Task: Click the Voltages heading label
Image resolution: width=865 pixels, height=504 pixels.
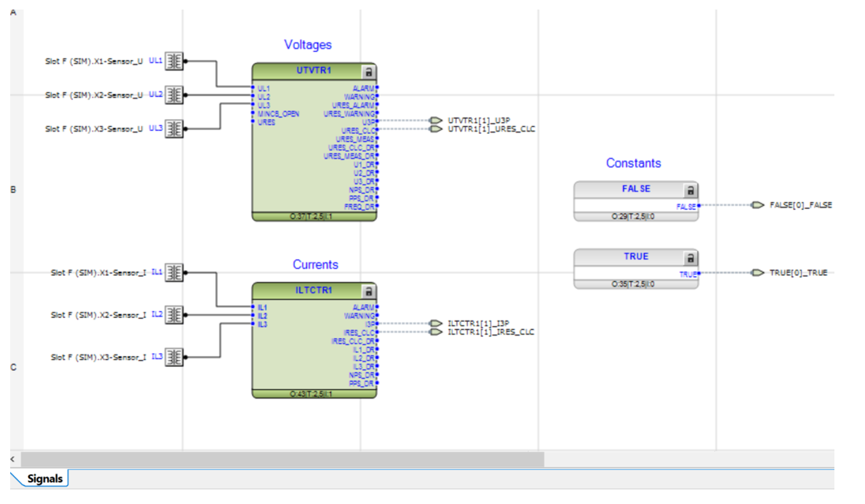Action: tap(308, 45)
